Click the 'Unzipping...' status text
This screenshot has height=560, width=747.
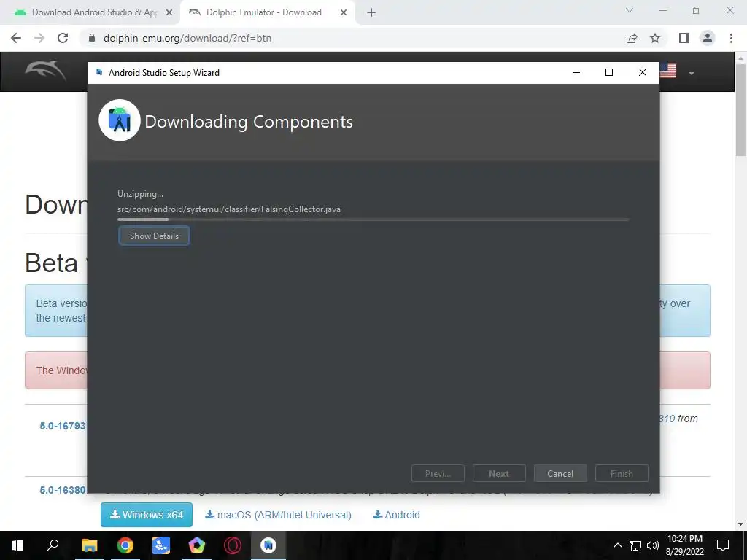click(x=140, y=194)
